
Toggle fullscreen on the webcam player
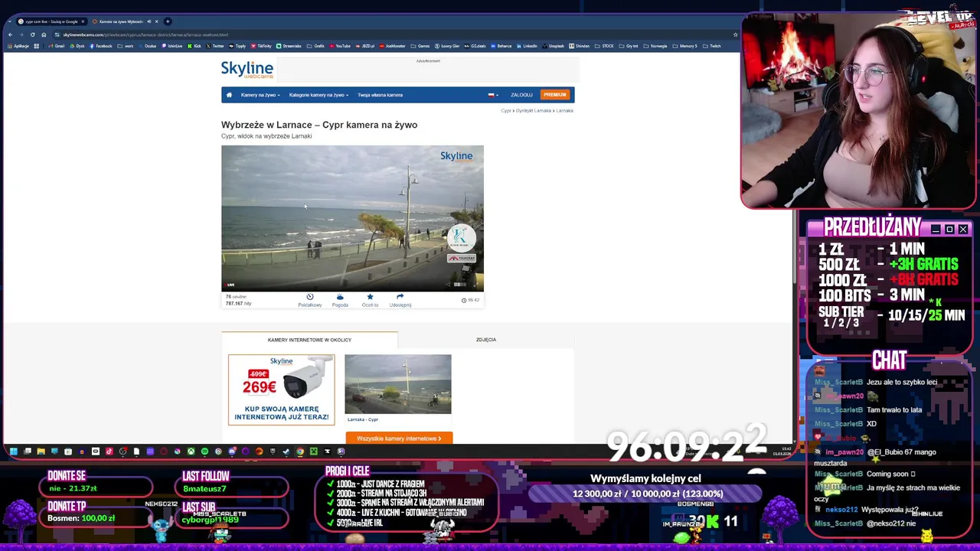coord(476,285)
